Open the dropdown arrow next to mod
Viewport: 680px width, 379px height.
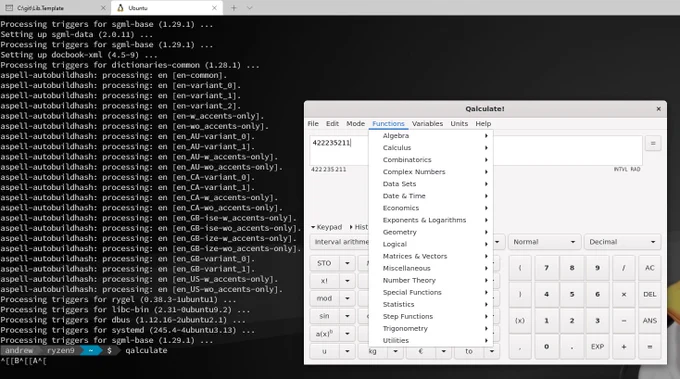pyautogui.click(x=347, y=298)
